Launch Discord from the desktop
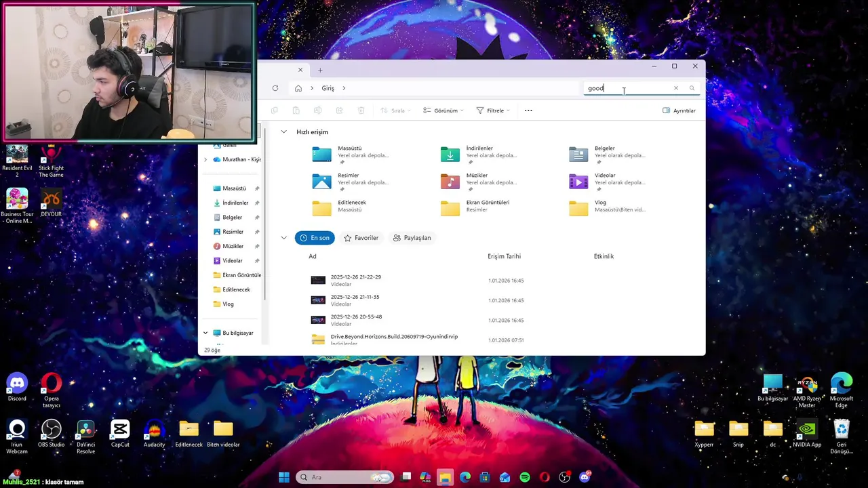Viewport: 868px width, 488px height. [17, 387]
